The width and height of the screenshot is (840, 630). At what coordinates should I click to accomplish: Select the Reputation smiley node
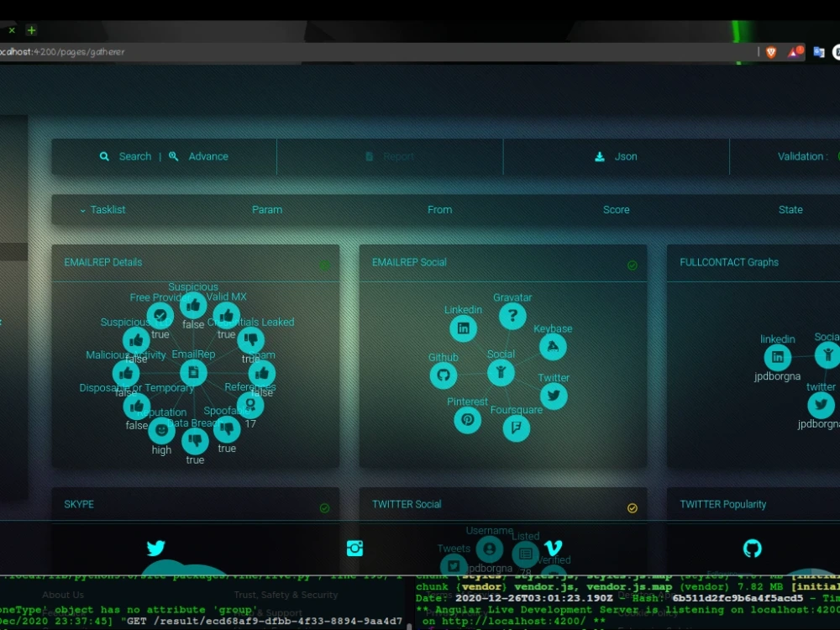point(161,430)
